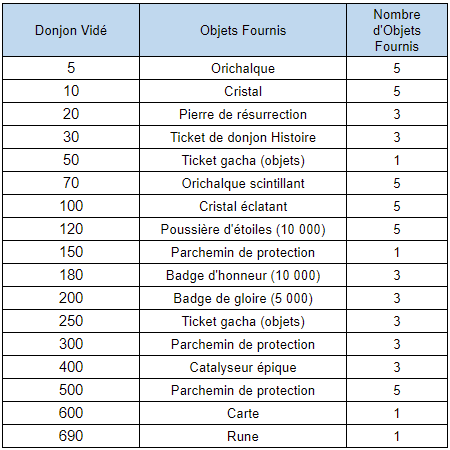
Task: Click the 'Nombre d'Objets Fournis' header cell
Action: pos(397,30)
